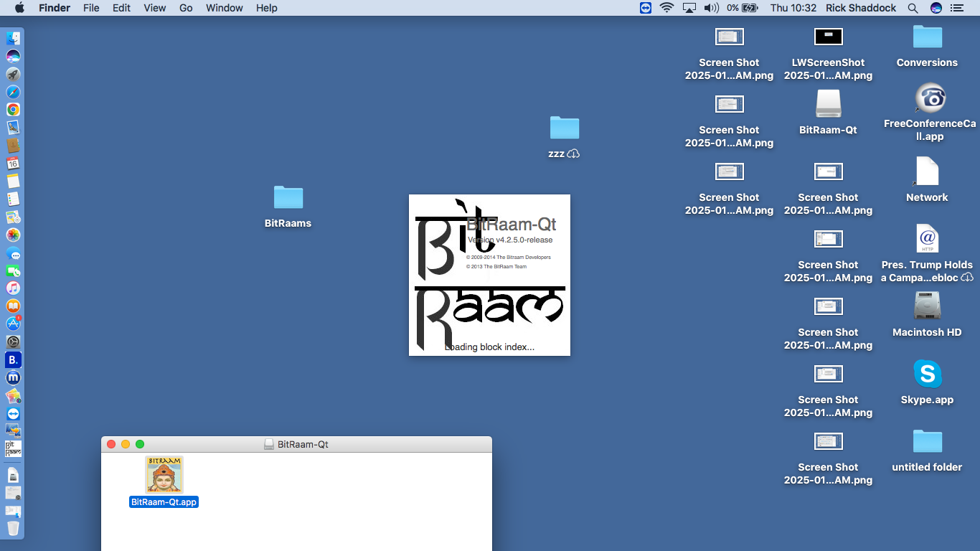Open the BitRaam-Qt.app icon in Finder window

pyautogui.click(x=164, y=475)
